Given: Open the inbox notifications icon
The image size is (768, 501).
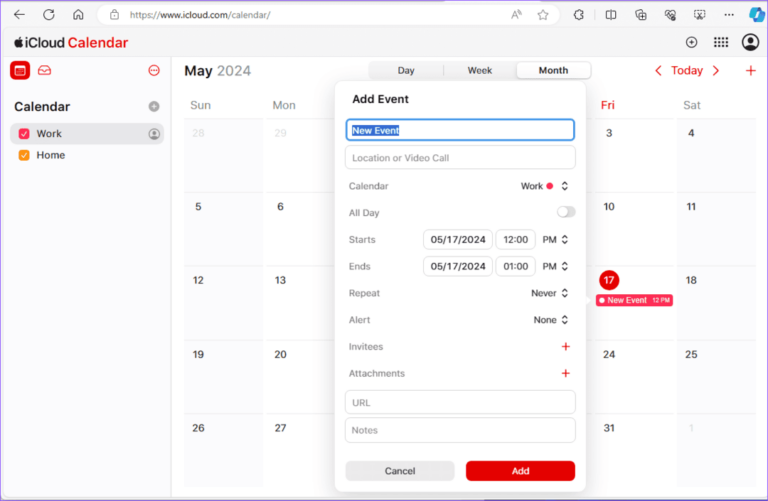Looking at the screenshot, I should click(x=45, y=70).
